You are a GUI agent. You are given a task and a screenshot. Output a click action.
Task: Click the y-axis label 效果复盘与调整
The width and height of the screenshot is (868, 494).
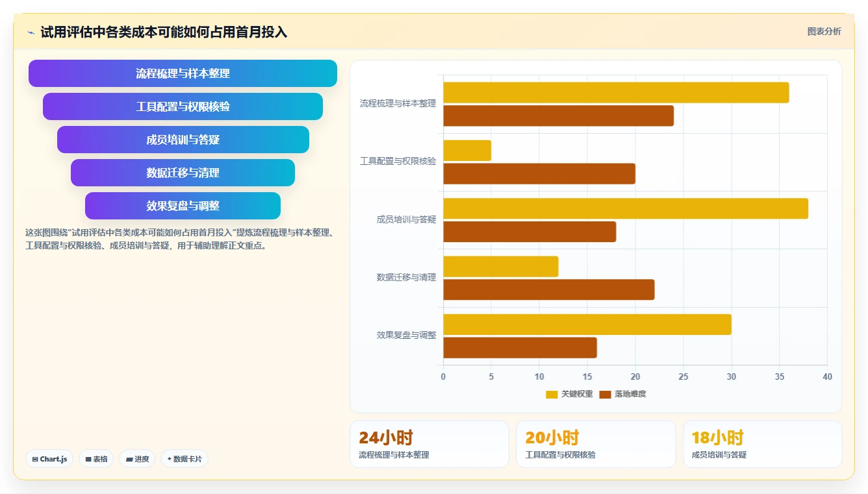tap(406, 335)
